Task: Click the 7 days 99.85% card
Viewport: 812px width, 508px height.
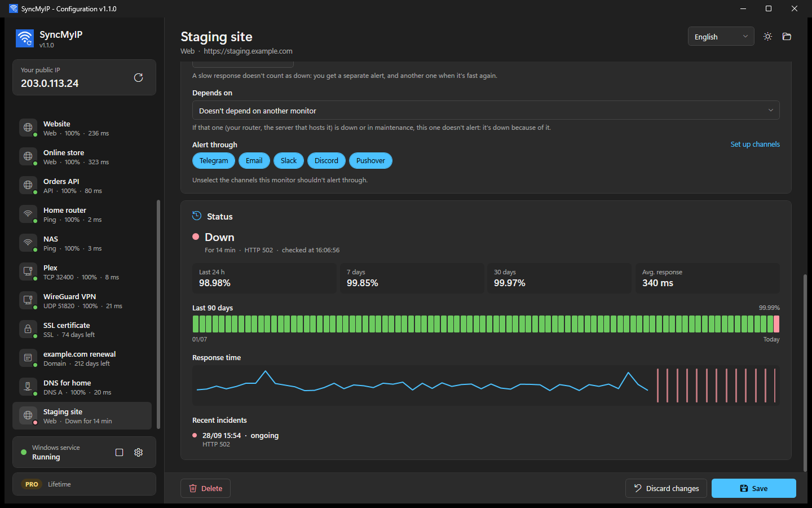Action: point(412,278)
